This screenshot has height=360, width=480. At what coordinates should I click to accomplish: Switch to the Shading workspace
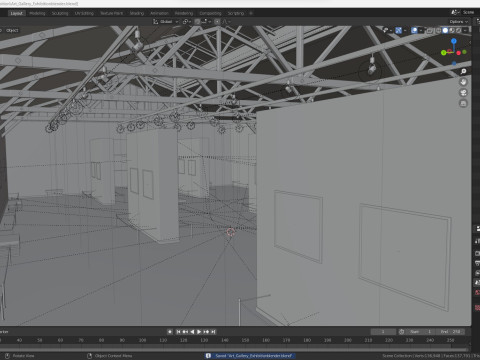[137, 13]
